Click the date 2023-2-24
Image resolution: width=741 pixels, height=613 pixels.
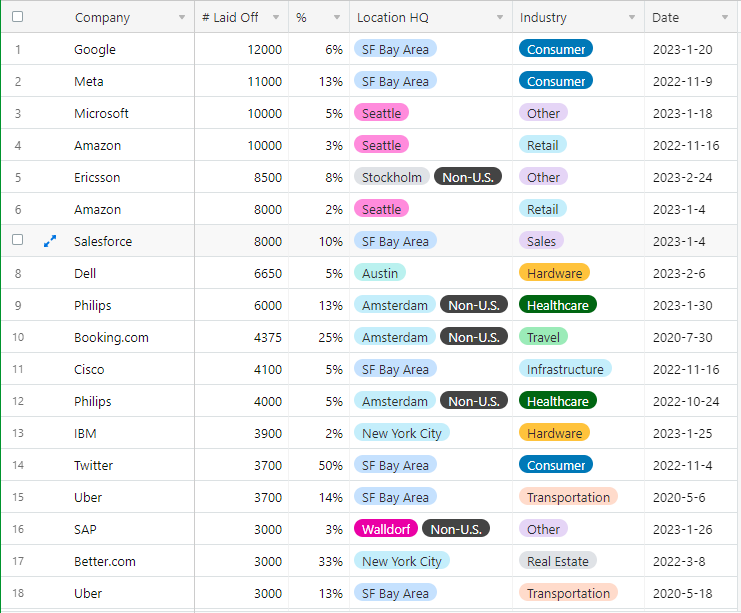682,177
